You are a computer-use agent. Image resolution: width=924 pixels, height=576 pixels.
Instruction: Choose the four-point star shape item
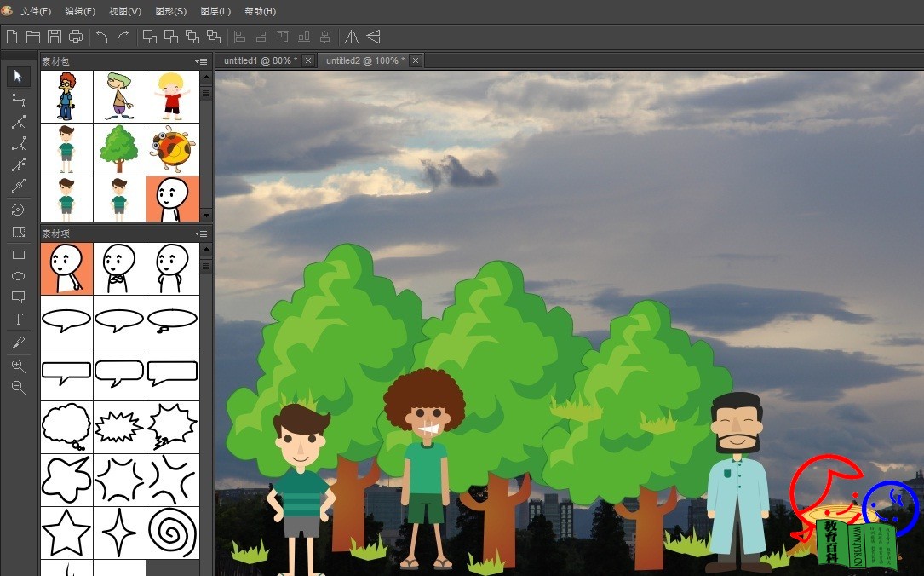tap(119, 533)
